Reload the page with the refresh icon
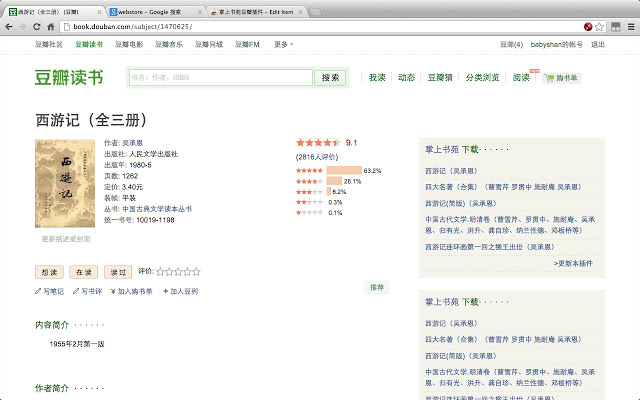Screen dimensions: 640x400 pyautogui.click(x=36, y=27)
